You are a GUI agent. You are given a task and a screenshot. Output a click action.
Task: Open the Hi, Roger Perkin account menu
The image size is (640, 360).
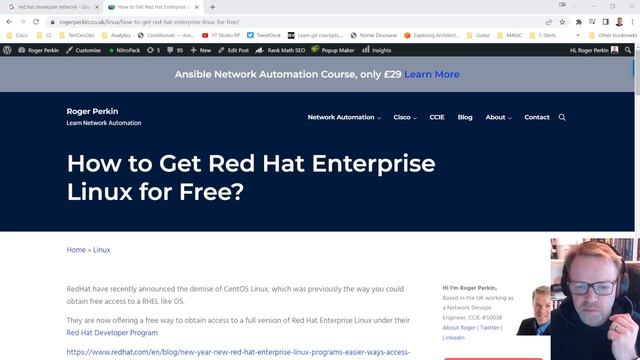tap(594, 50)
